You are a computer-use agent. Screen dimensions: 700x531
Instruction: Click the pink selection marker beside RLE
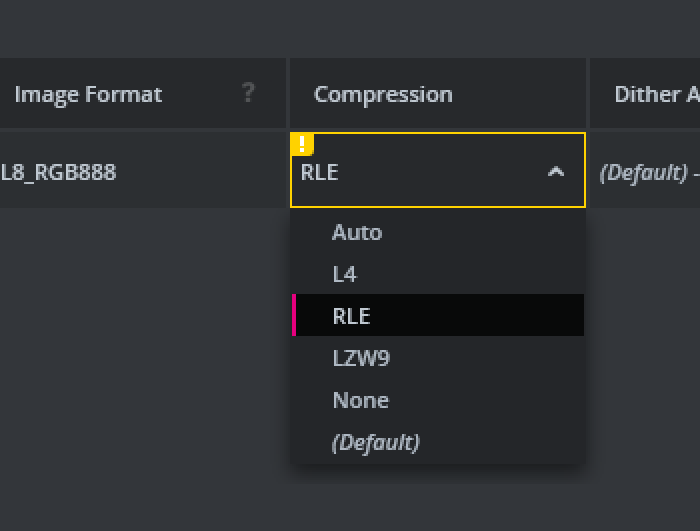[294, 316]
